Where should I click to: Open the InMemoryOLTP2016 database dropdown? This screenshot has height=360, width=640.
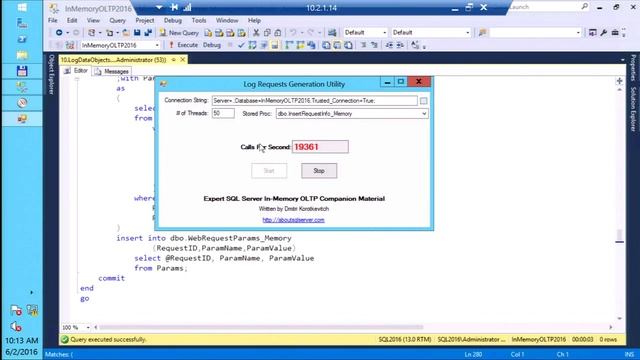point(157,45)
